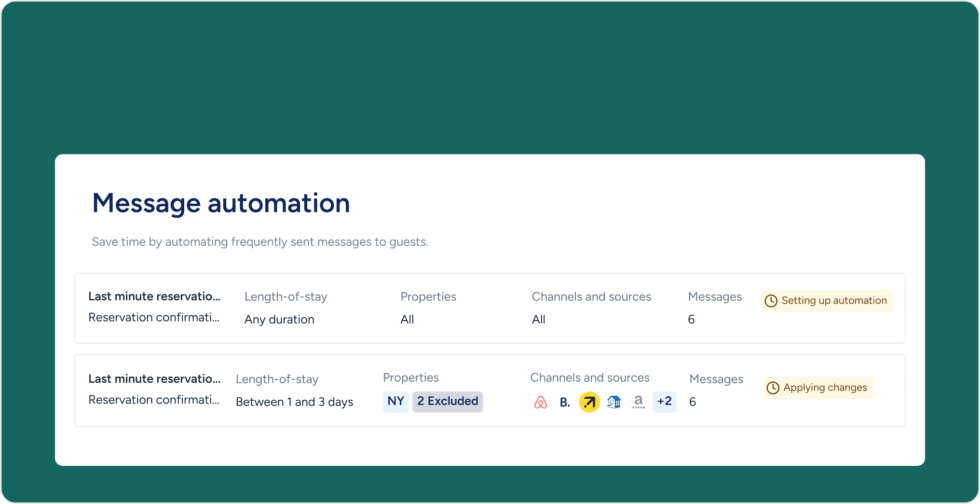Select the NY properties tag

click(x=395, y=401)
